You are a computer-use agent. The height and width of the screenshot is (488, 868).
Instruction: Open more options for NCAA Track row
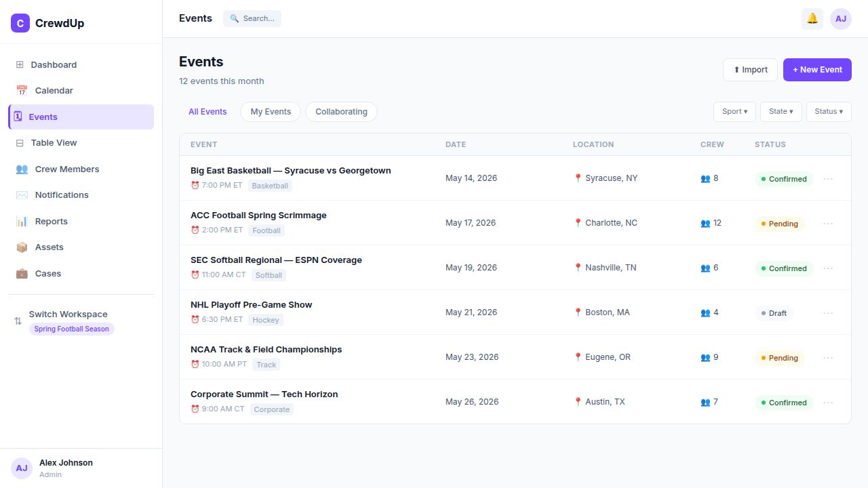(828, 358)
